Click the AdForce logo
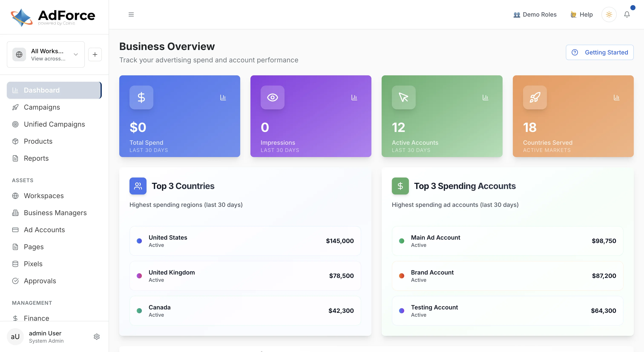The image size is (644, 352). [53, 17]
